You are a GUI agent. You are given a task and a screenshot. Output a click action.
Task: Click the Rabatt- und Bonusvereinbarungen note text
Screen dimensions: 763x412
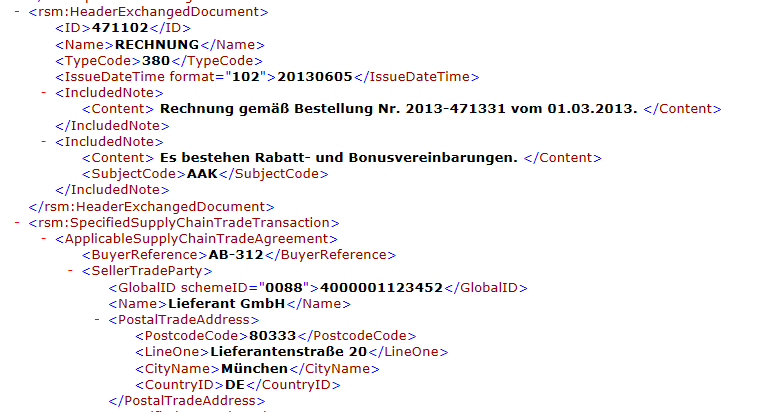[x=339, y=158]
